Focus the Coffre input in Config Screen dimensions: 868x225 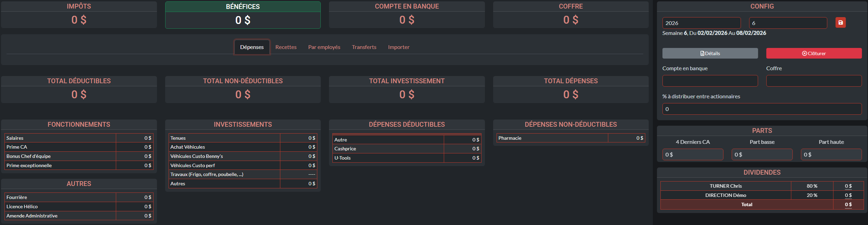pos(814,81)
